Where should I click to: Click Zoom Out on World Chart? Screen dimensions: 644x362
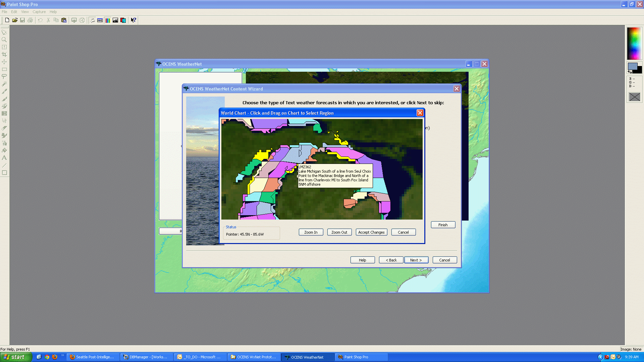coord(339,232)
